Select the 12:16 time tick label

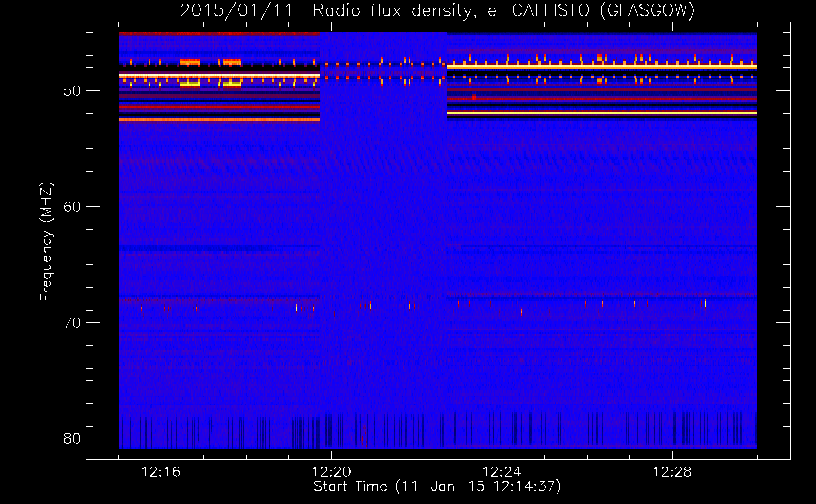pyautogui.click(x=161, y=472)
